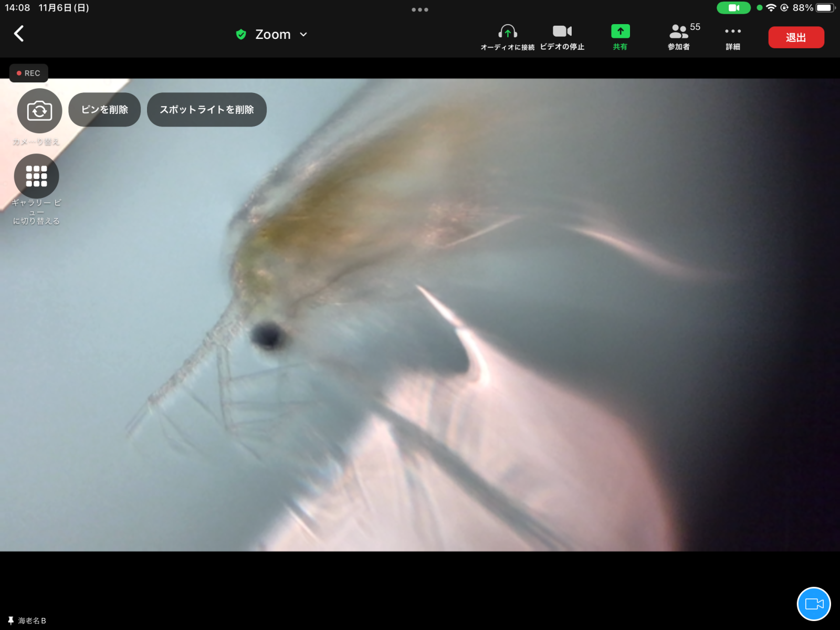Toggle off spotlight with スポットライトを削除
840x630 pixels.
coord(207,110)
